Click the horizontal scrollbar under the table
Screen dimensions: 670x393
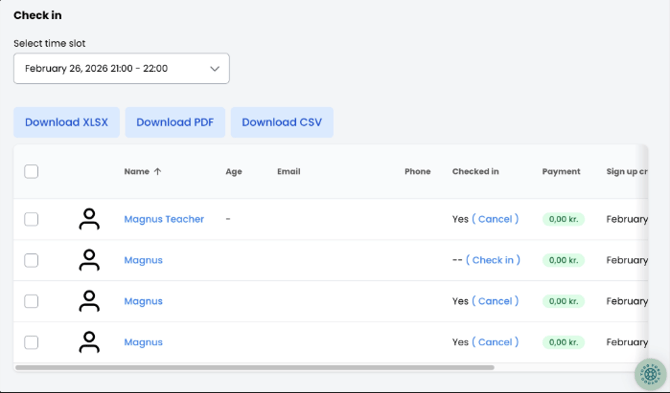click(255, 367)
